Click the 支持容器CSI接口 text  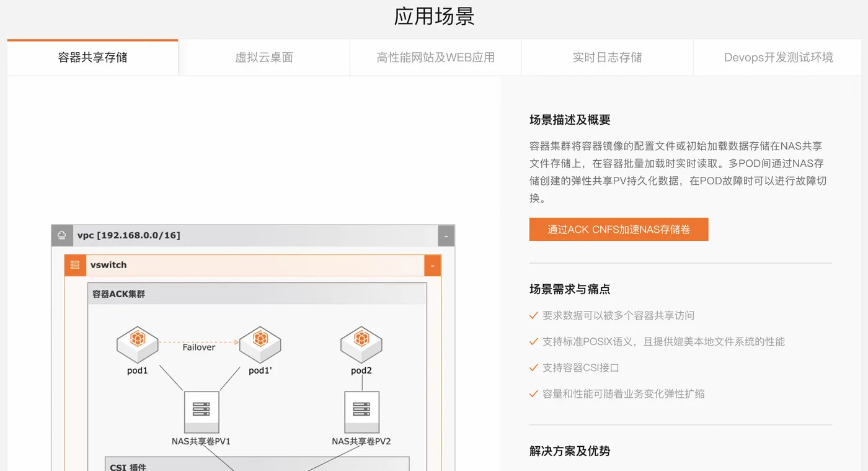[x=581, y=368]
